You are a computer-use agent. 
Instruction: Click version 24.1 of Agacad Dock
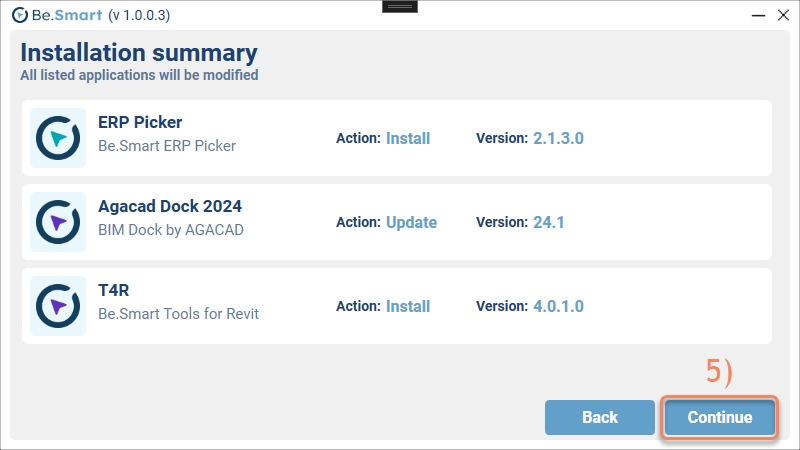(x=549, y=222)
